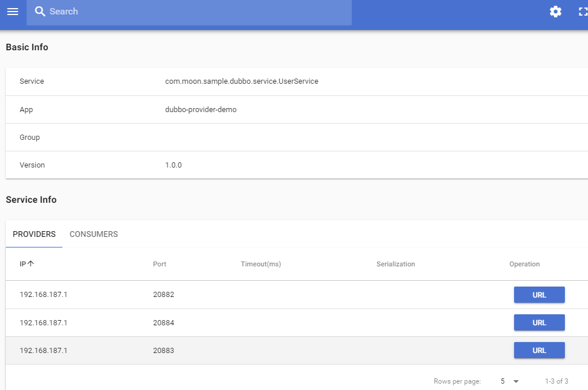Open the settings gear icon
Viewport: 588px width, 390px height.
[556, 12]
